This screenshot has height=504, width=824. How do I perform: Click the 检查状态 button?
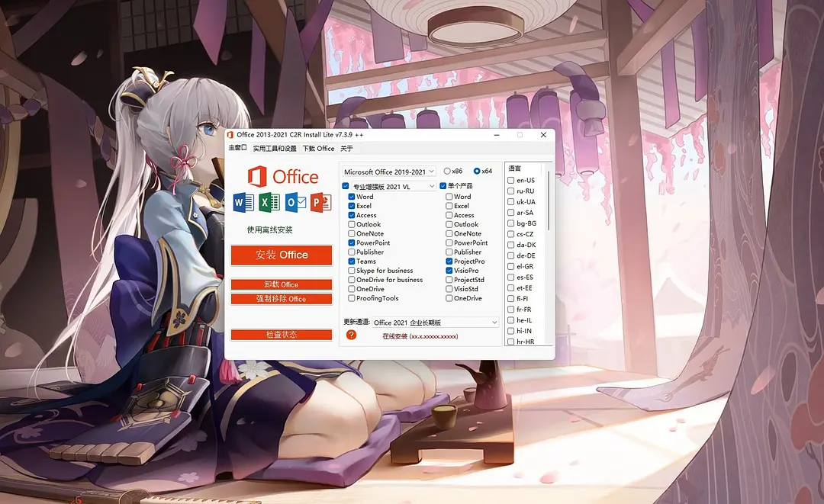(x=282, y=335)
